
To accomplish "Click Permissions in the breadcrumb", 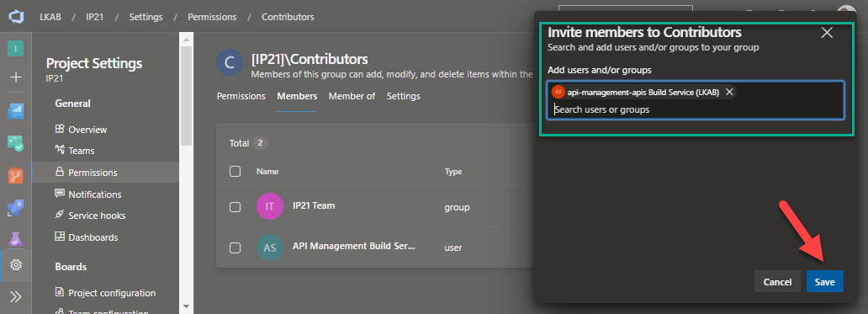I will point(212,17).
